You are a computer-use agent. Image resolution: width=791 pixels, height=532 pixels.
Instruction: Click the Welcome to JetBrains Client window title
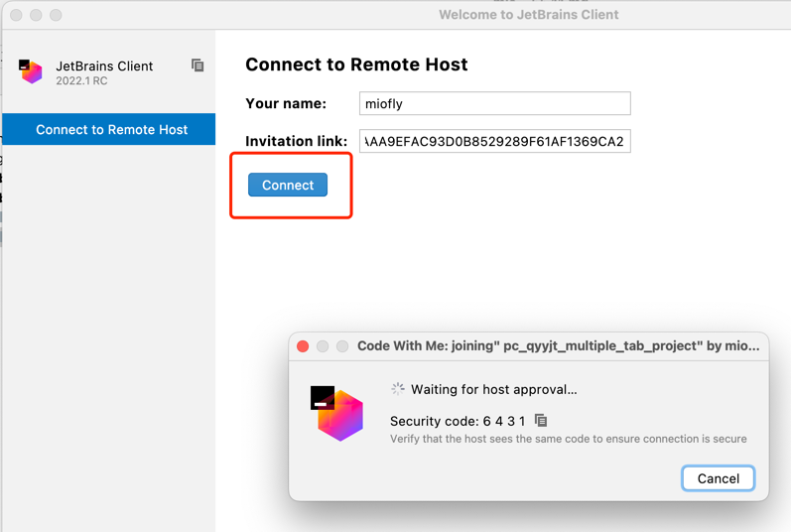[x=529, y=15]
